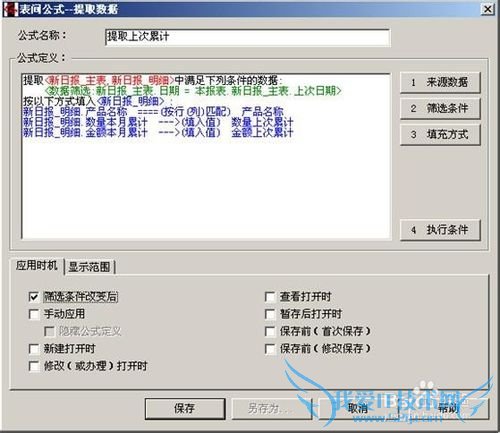The image size is (500, 433).
Task: Enable 保存前(修改保存) checkbox
Action: (270, 349)
